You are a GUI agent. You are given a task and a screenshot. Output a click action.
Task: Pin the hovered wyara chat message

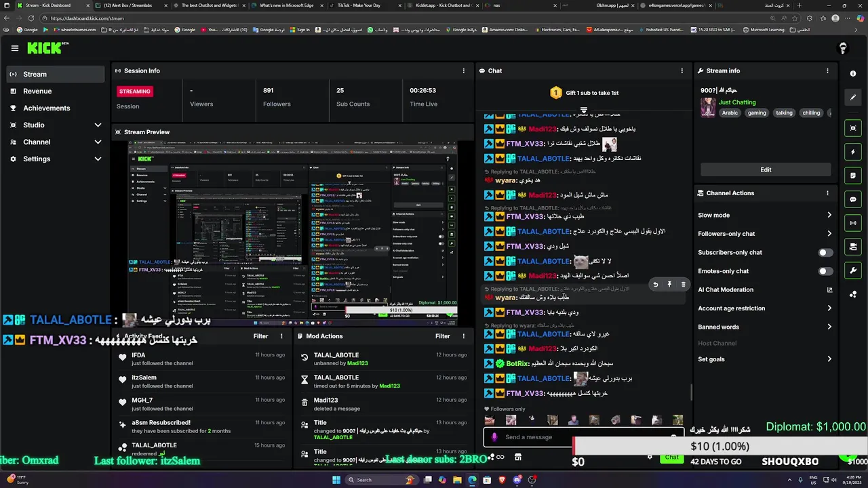pyautogui.click(x=669, y=285)
